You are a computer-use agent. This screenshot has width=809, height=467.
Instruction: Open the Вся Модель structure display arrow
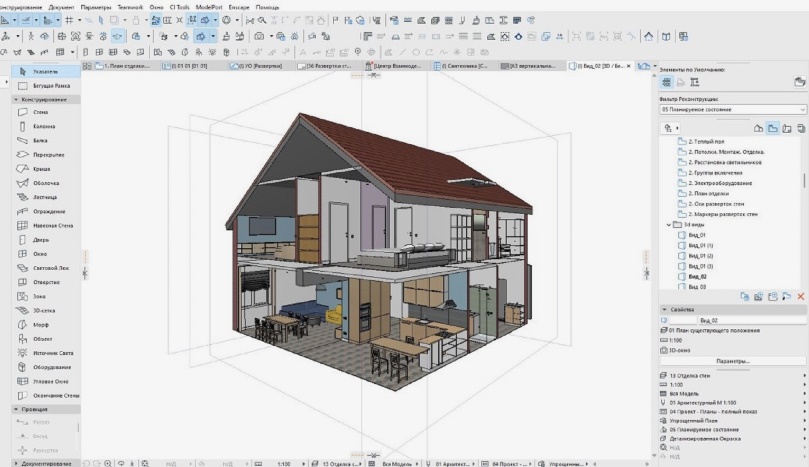click(804, 394)
